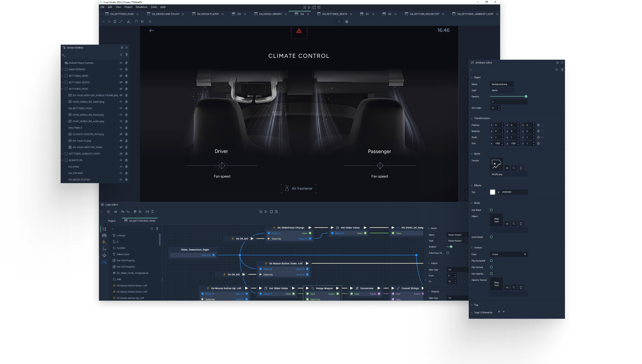Click the Range Mapper node header
The width and height of the screenshot is (642, 364).
322,288
